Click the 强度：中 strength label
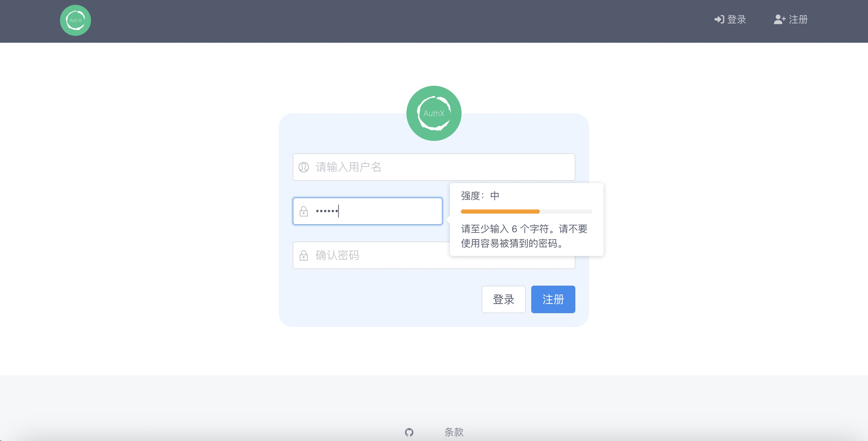Image resolution: width=868 pixels, height=441 pixels. point(480,196)
